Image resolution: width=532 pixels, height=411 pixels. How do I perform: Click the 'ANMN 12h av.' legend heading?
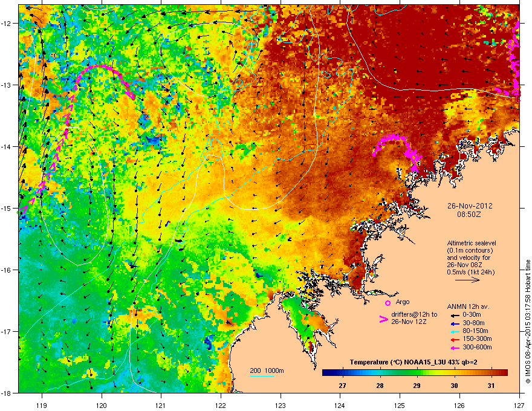tap(468, 306)
